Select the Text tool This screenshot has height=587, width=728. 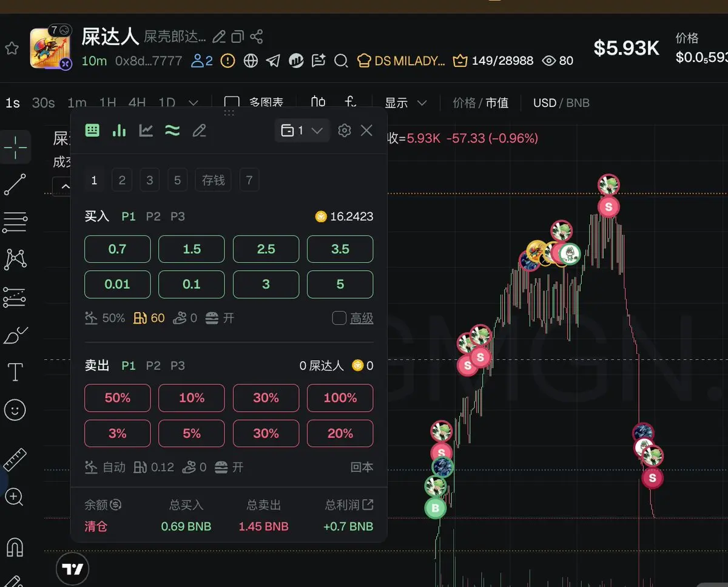tap(15, 372)
